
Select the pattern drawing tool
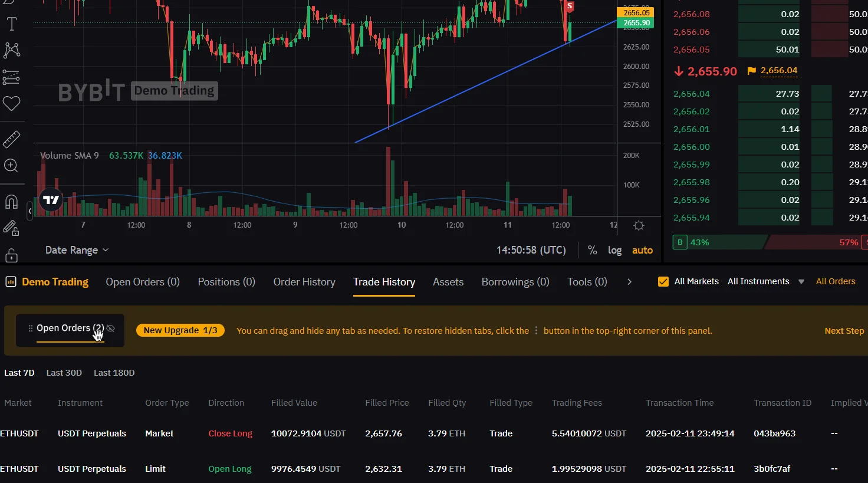11,50
